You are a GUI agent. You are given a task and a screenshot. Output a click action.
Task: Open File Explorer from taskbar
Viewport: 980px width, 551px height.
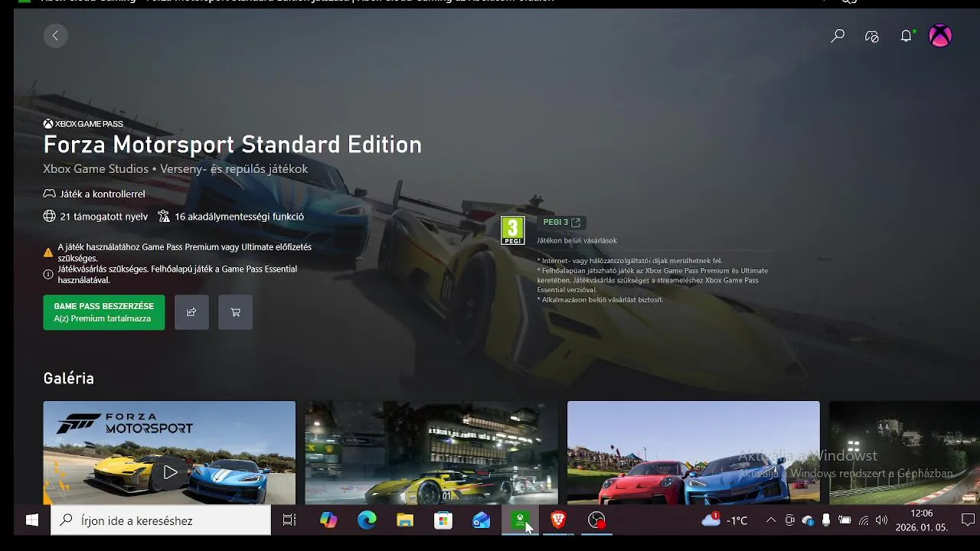click(405, 520)
